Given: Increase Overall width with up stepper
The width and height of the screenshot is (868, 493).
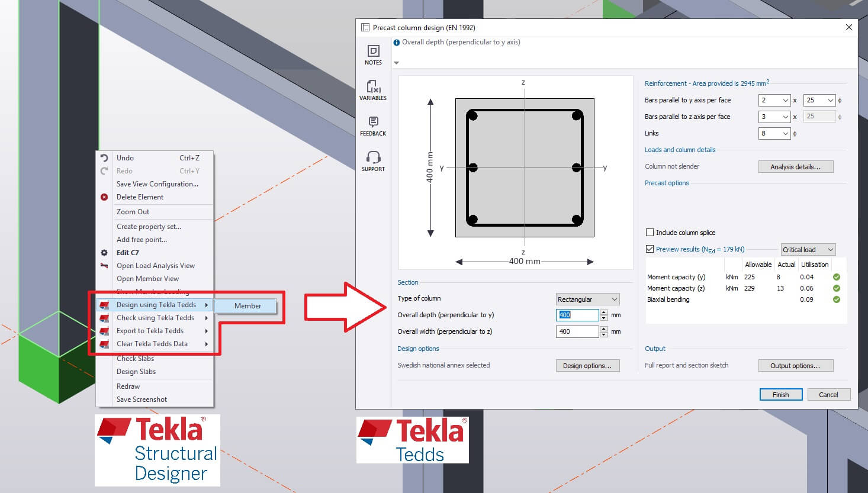Looking at the screenshot, I should (x=604, y=328).
